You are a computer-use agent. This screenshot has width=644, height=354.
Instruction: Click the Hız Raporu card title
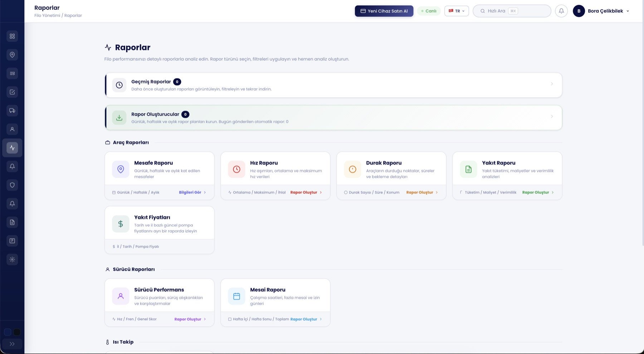tap(264, 163)
